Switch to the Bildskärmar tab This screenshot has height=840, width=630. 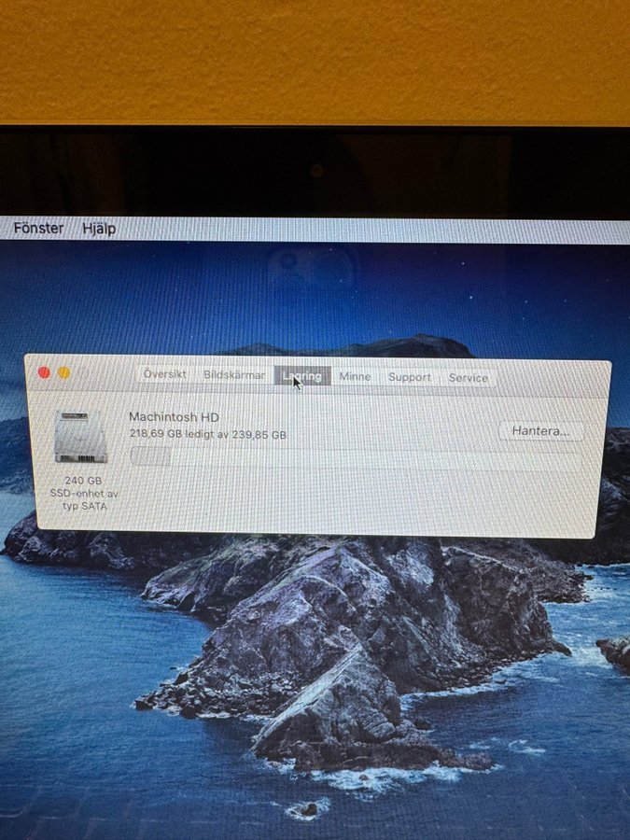[x=234, y=375]
